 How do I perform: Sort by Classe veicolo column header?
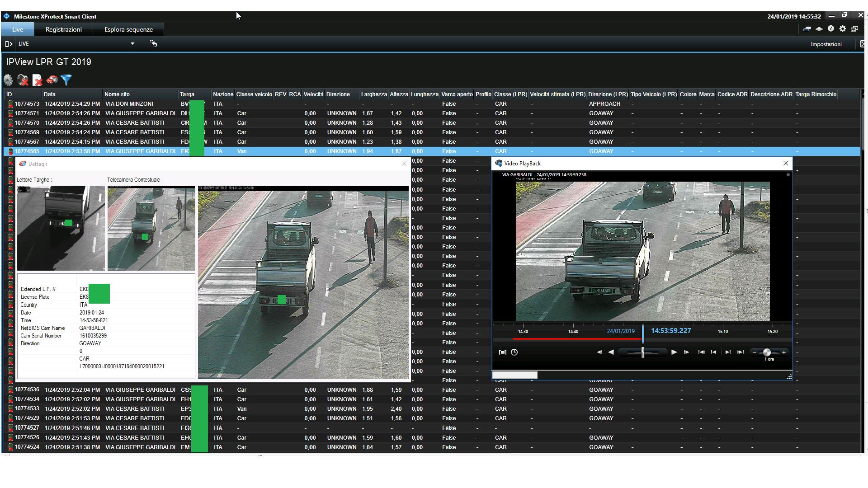click(x=254, y=94)
